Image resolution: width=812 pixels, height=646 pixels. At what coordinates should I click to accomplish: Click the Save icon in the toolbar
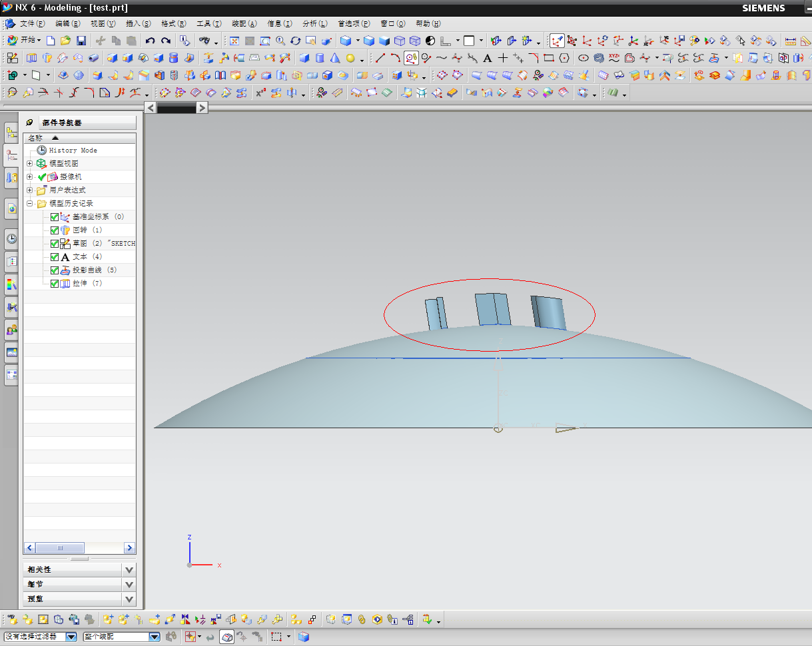pos(81,41)
